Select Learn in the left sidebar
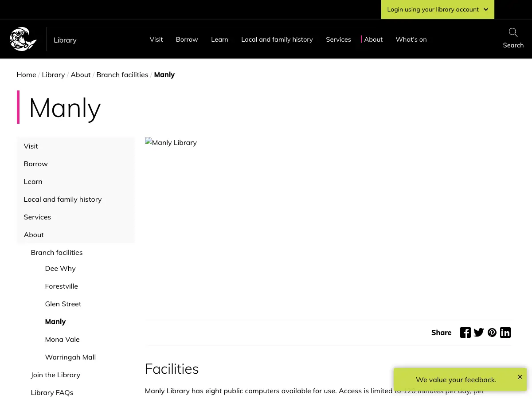Screen dimensions: 532x399 [x=75, y=181]
